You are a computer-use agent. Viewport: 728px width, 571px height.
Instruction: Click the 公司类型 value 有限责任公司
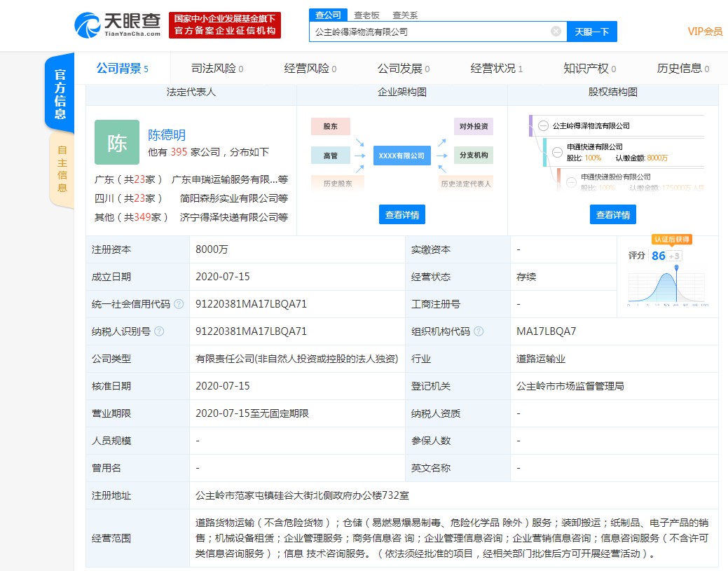(x=296, y=359)
